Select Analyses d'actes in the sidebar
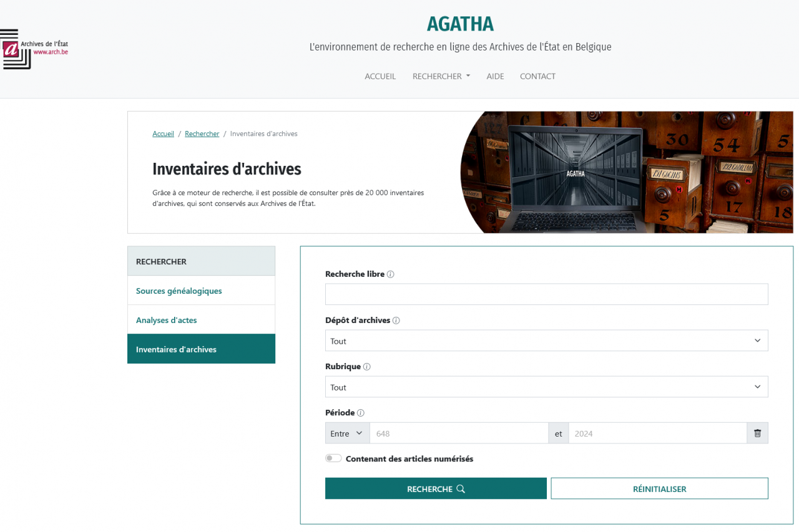The height and width of the screenshot is (532, 799). click(x=201, y=320)
